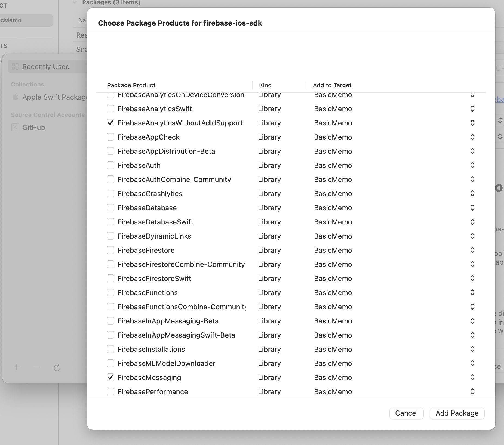Change target for FirebaseFirestore row
This screenshot has width=504, height=445.
(x=472, y=250)
